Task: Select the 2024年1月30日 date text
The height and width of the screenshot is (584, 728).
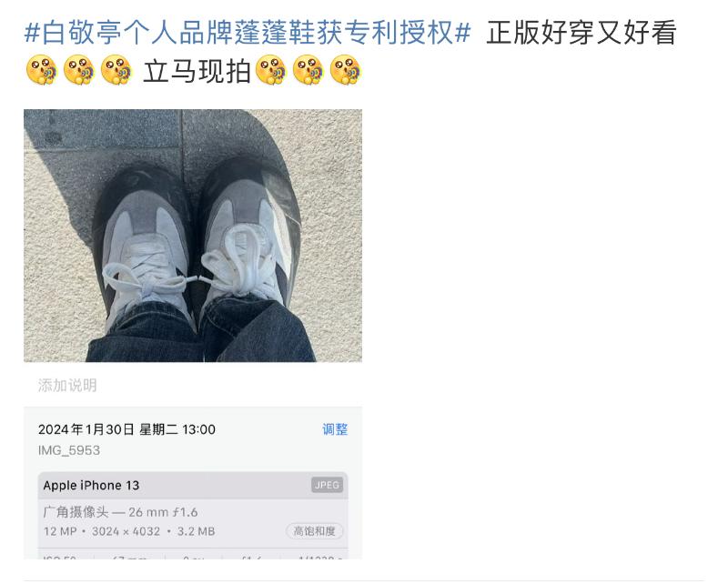Action: point(86,429)
